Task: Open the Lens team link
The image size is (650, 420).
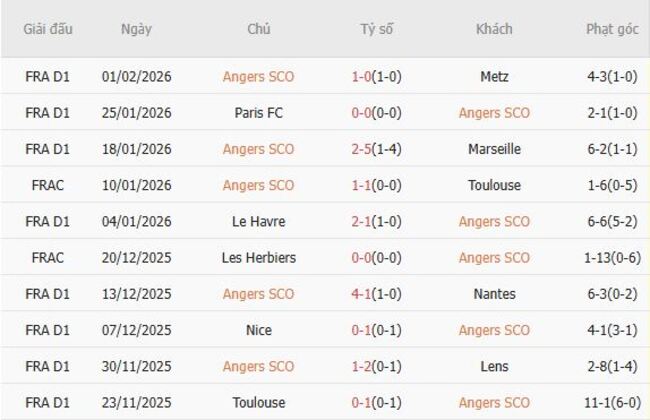Action: (494, 366)
